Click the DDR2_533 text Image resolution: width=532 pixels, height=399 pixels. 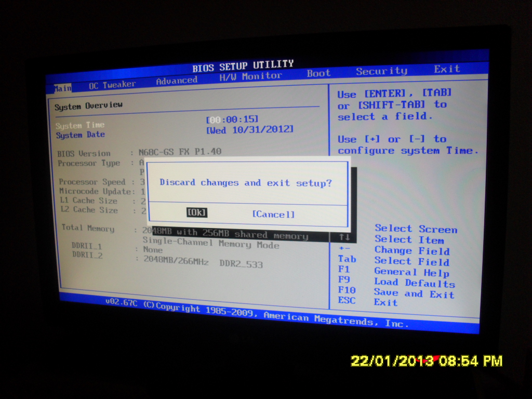coord(241,263)
